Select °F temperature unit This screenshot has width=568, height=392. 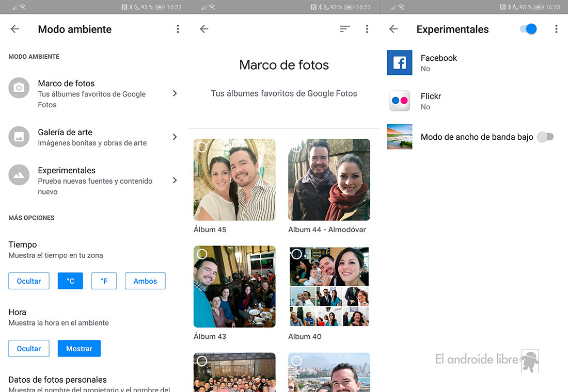104,281
